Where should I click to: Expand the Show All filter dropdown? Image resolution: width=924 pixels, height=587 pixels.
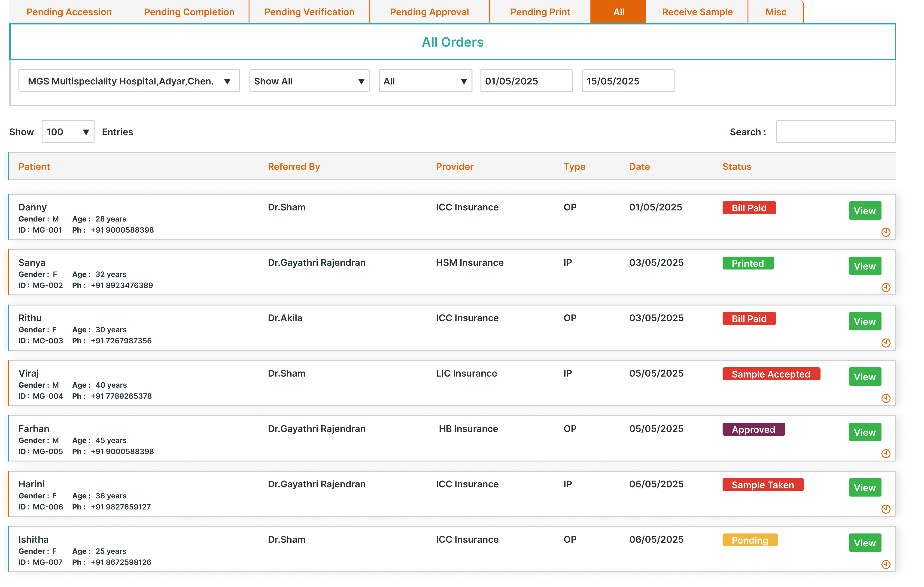pos(309,81)
